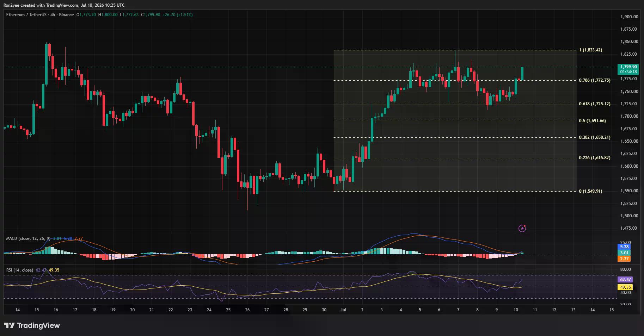Click the current price label 1,799.90

pos(628,67)
